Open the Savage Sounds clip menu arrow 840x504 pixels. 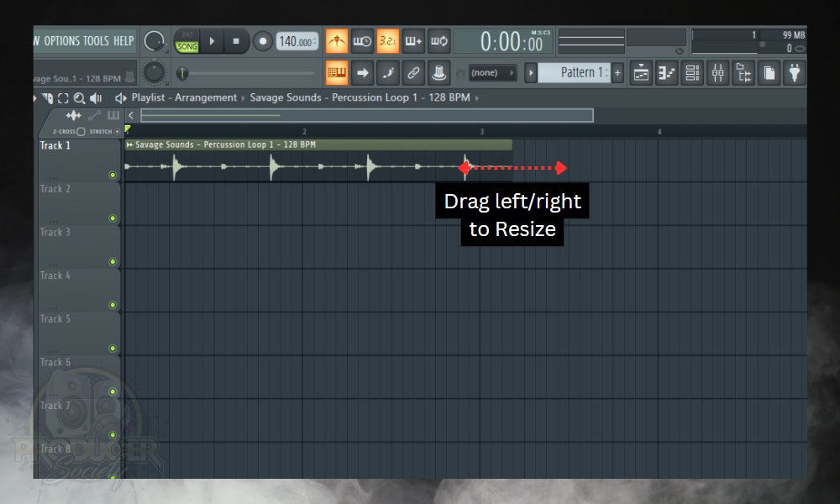(129, 144)
